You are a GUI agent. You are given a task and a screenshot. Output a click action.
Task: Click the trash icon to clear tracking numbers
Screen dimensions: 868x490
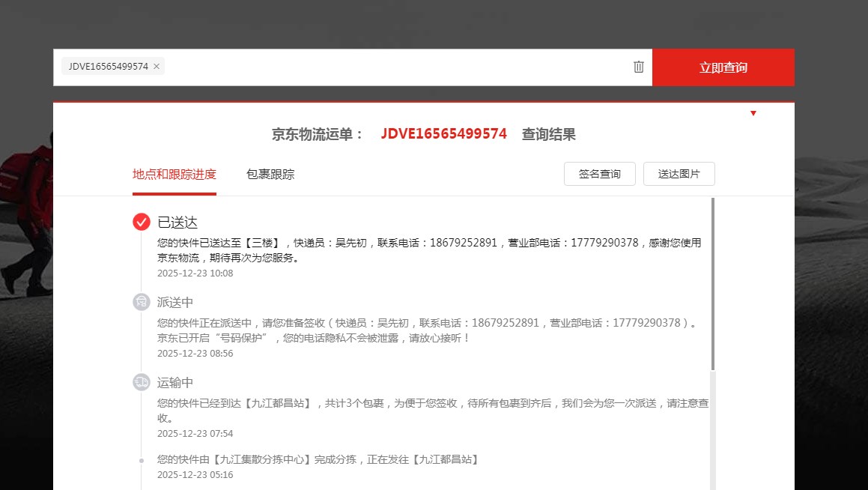(638, 67)
